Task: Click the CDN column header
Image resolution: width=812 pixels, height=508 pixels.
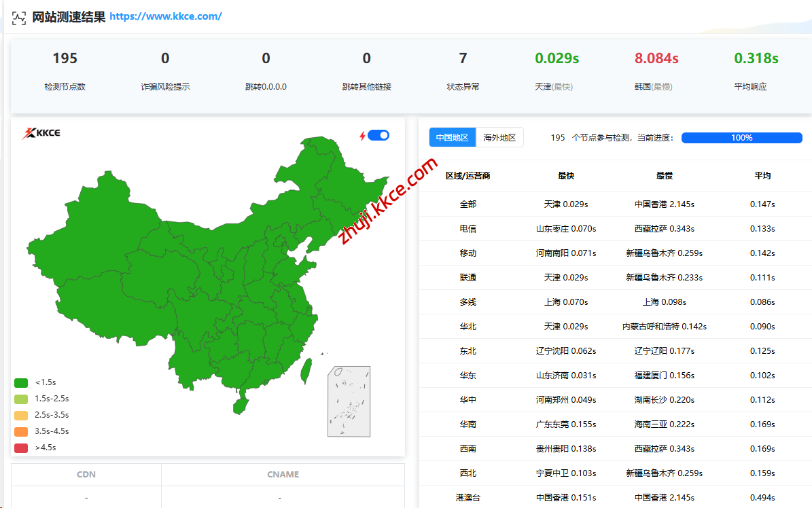Action: [x=86, y=474]
